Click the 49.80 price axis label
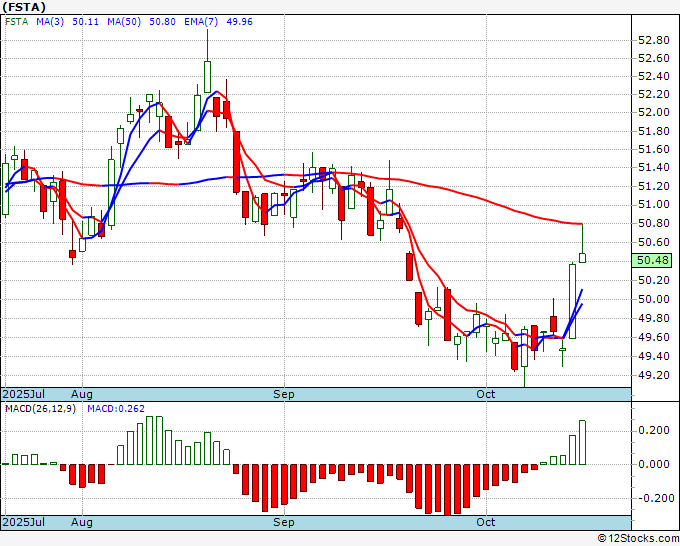This screenshot has height=546, width=680. (654, 318)
